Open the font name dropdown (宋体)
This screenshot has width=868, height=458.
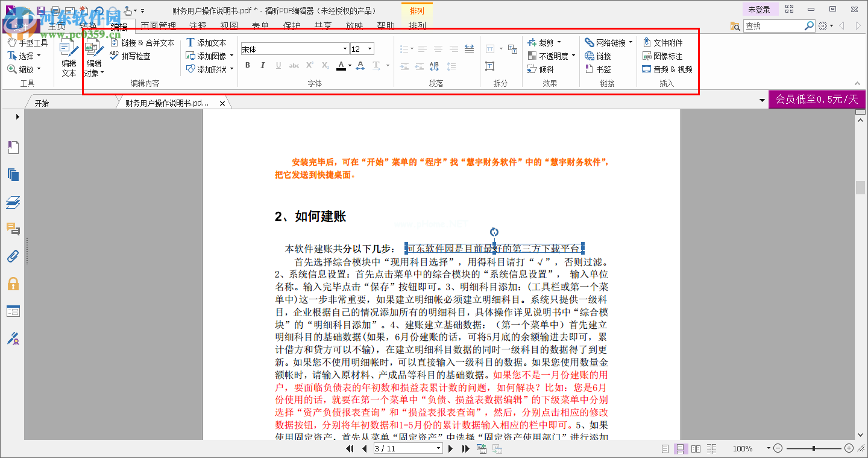point(345,49)
